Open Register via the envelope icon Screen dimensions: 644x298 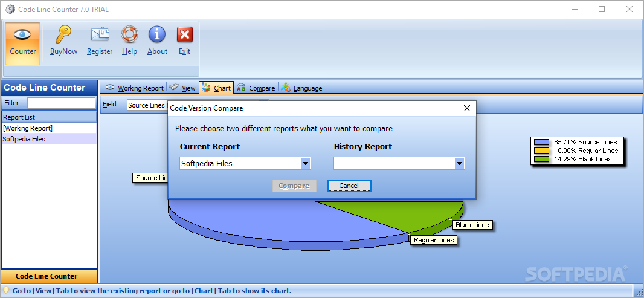[100, 34]
